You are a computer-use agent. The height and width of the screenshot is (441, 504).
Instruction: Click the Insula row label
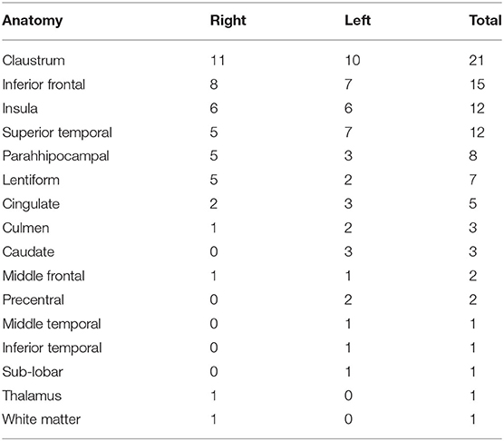[x=20, y=108]
